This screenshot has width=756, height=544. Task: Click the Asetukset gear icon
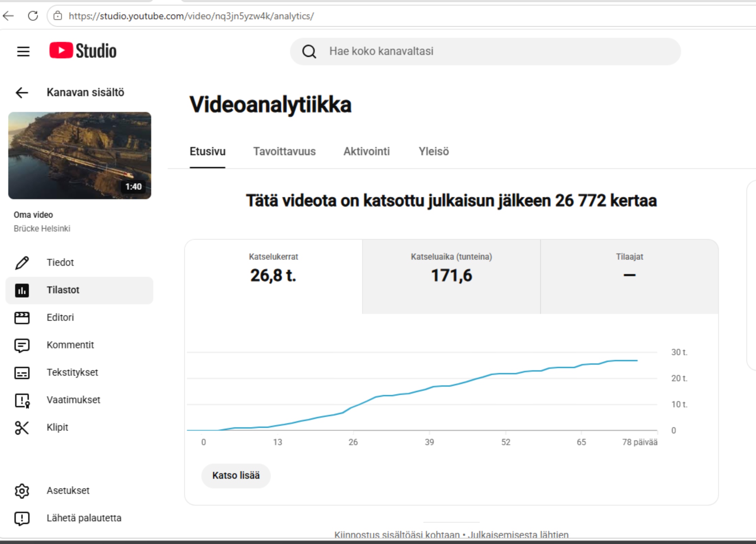pos(22,491)
